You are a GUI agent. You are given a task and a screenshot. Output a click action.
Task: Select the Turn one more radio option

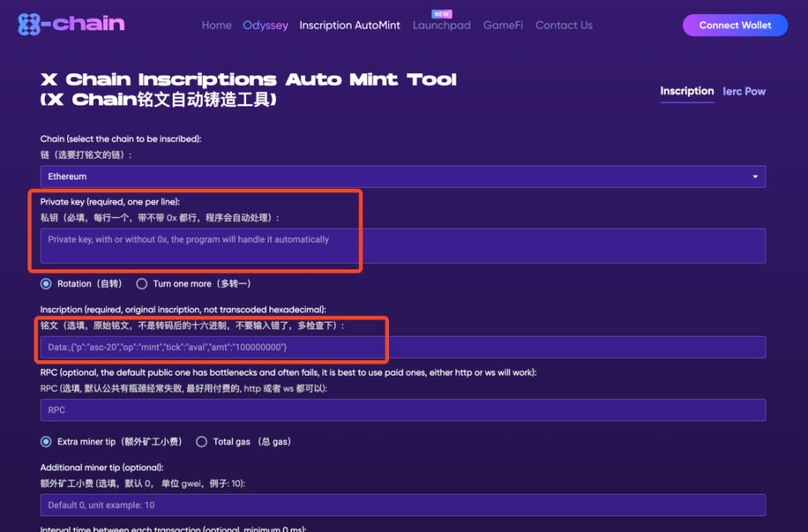click(x=141, y=283)
